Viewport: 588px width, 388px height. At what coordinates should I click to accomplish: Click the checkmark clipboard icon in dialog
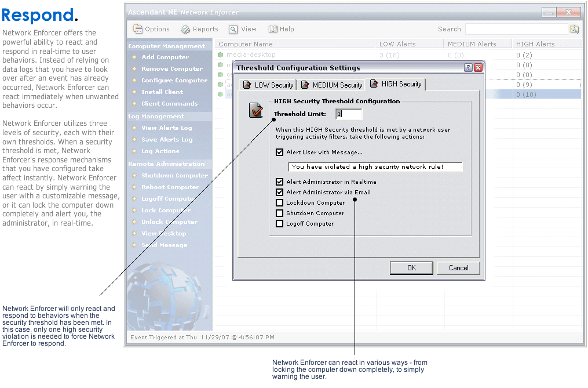[x=255, y=110]
